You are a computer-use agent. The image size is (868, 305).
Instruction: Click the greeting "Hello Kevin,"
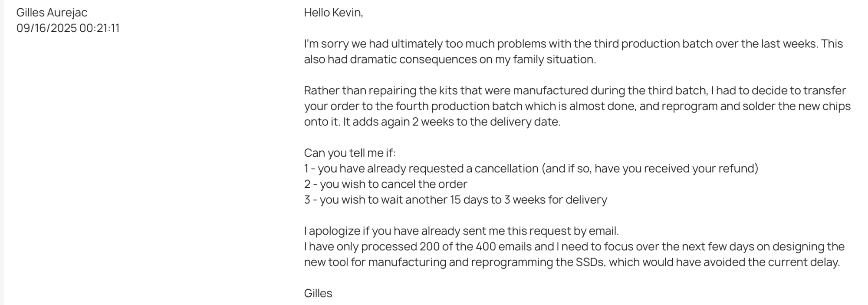coord(333,13)
